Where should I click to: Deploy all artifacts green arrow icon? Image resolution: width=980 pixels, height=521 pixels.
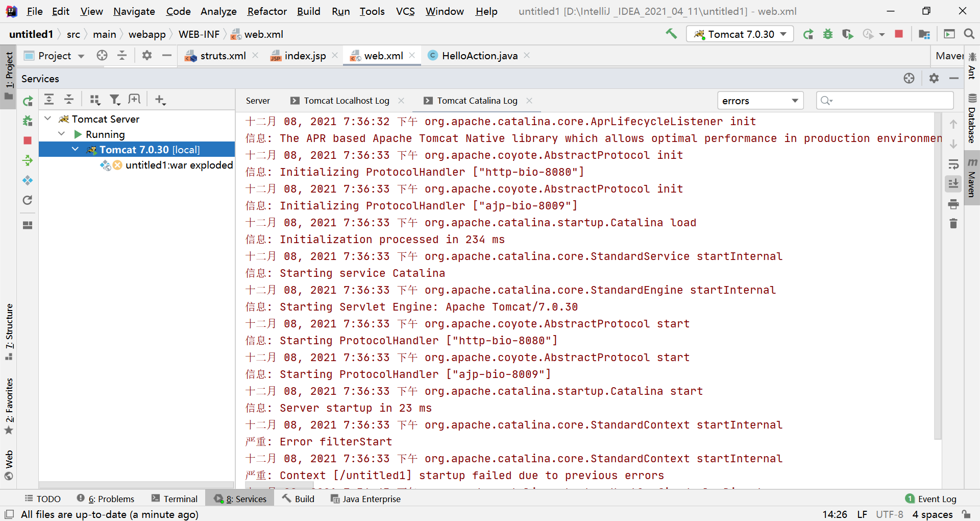[x=28, y=160]
